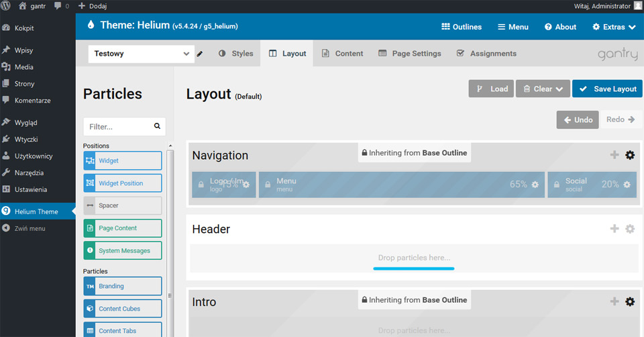Open Outlines in the header
Viewport: 644px width, 337px height.
coord(462,27)
